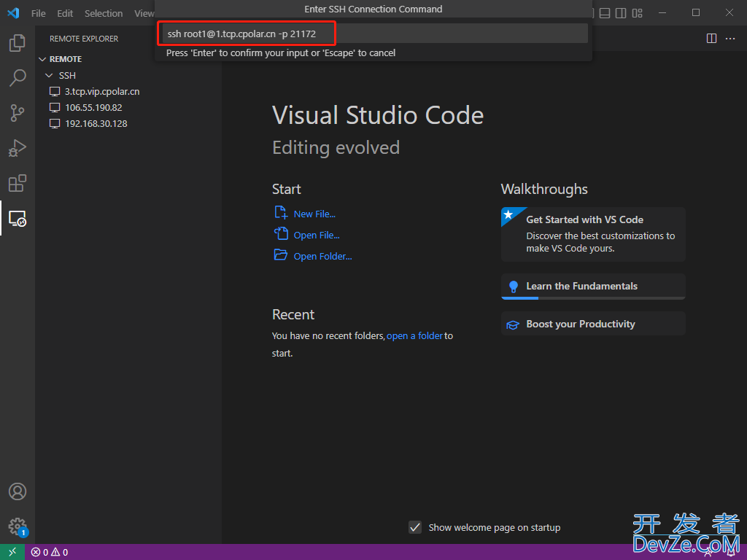The height and width of the screenshot is (560, 747).
Task: Open the Selection menu
Action: (104, 13)
